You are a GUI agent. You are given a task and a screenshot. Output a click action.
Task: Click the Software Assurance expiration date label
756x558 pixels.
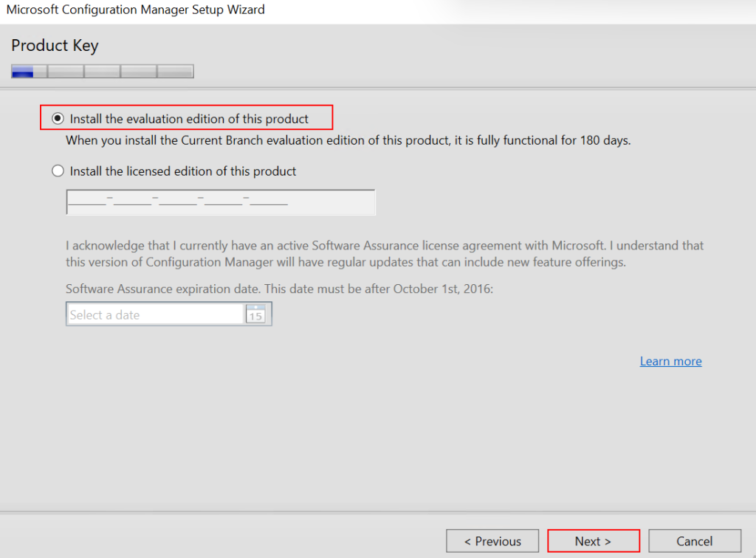279,289
